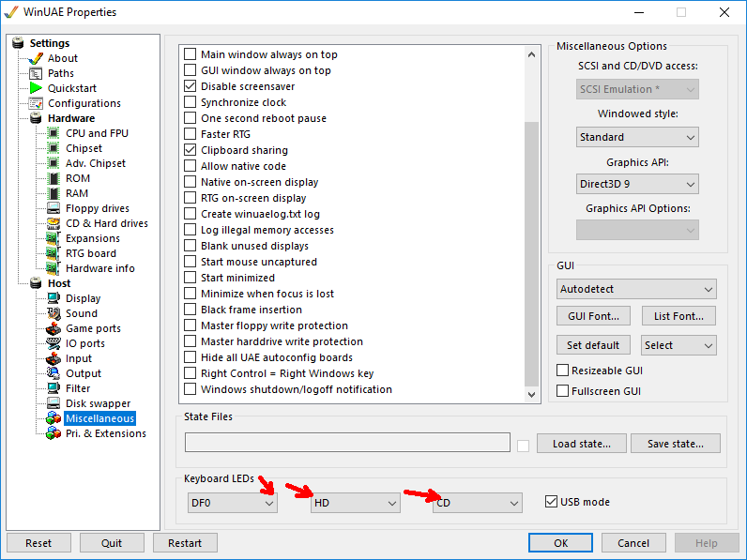Click the Filter monitor icon
The width and height of the screenshot is (747, 560).
click(x=53, y=388)
